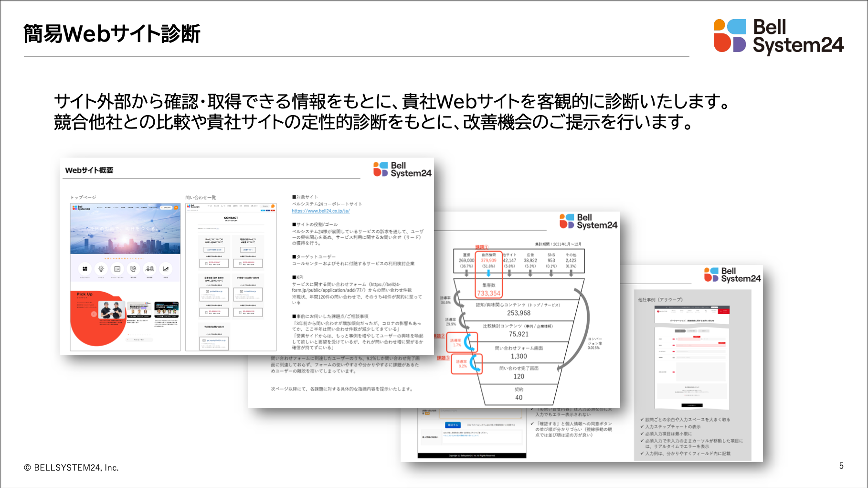868x488 pixels.
Task: Click the 問い合わせ一覧 label
Action: (201, 197)
